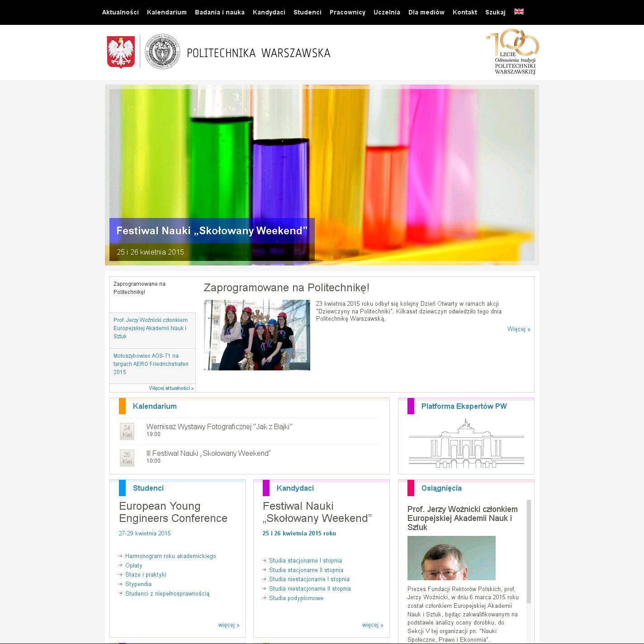The width and height of the screenshot is (644, 644).
Task: Click the 'Więcej aktualności »' link
Action: click(x=171, y=388)
